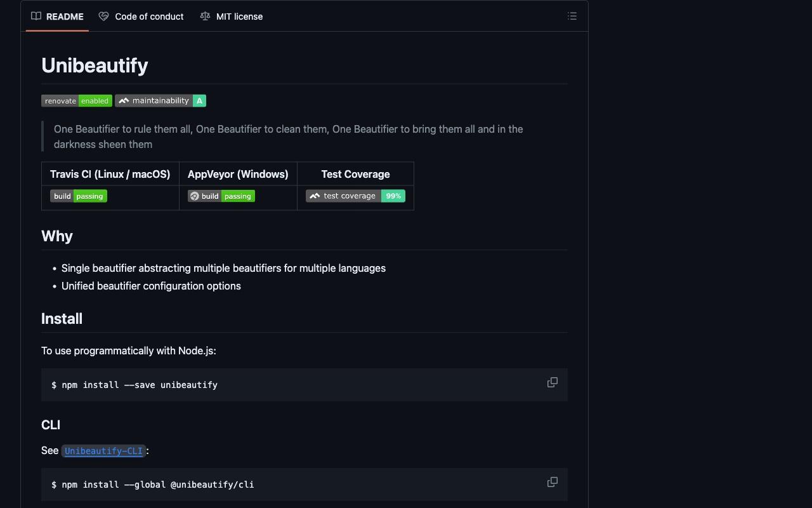Click the Test Coverage column header
The image size is (812, 508).
[x=355, y=174]
